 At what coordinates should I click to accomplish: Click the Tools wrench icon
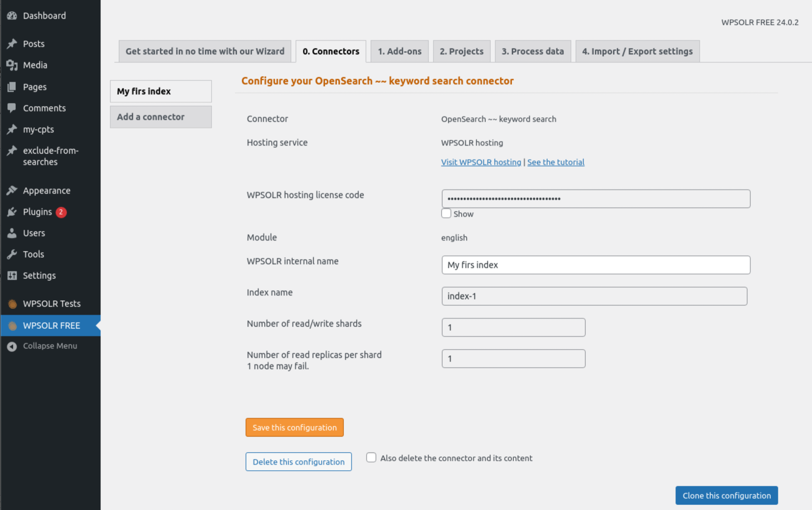(12, 254)
